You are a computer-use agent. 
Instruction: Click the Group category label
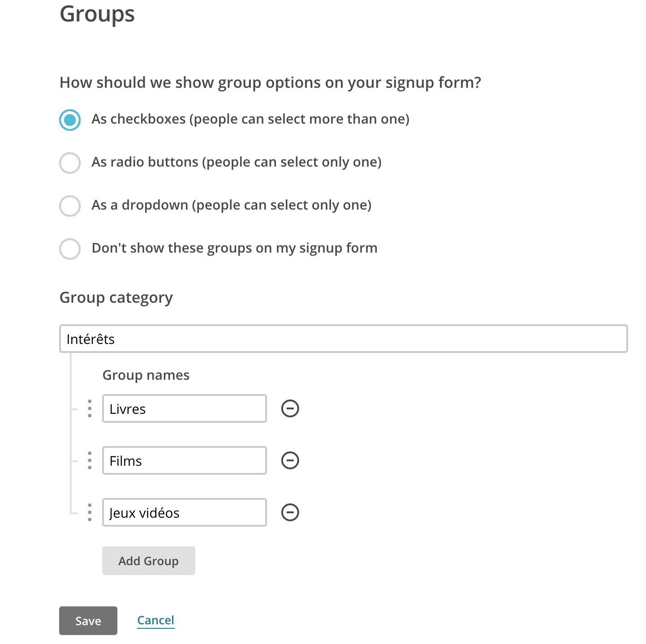(116, 297)
